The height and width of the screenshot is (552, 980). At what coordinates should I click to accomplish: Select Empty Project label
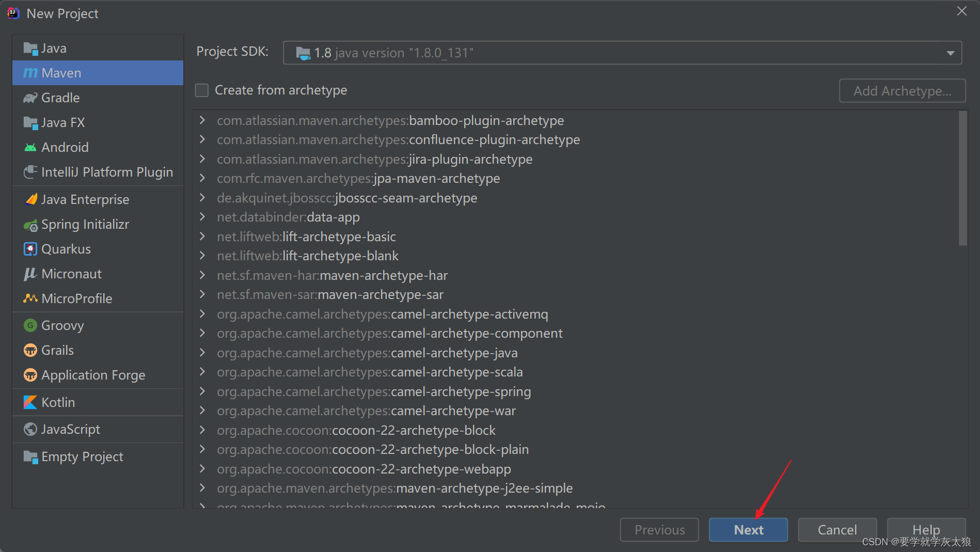82,457
